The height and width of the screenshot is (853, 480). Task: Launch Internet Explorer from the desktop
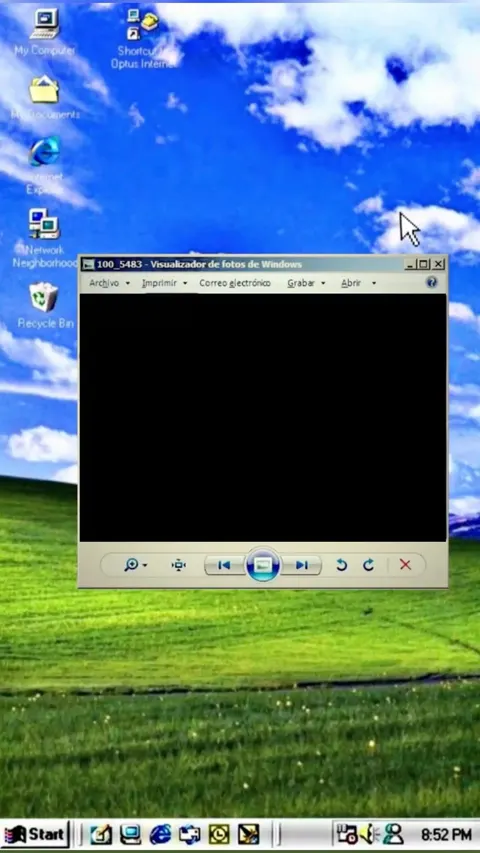(45, 151)
